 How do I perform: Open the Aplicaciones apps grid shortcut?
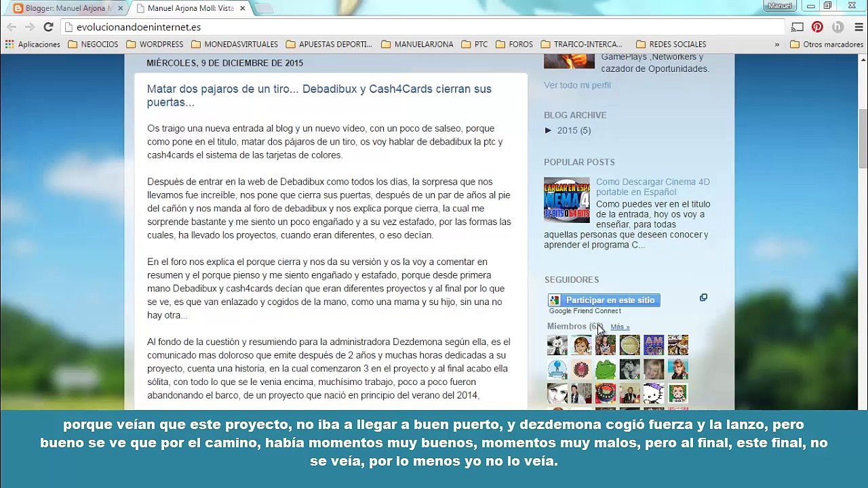(33, 44)
